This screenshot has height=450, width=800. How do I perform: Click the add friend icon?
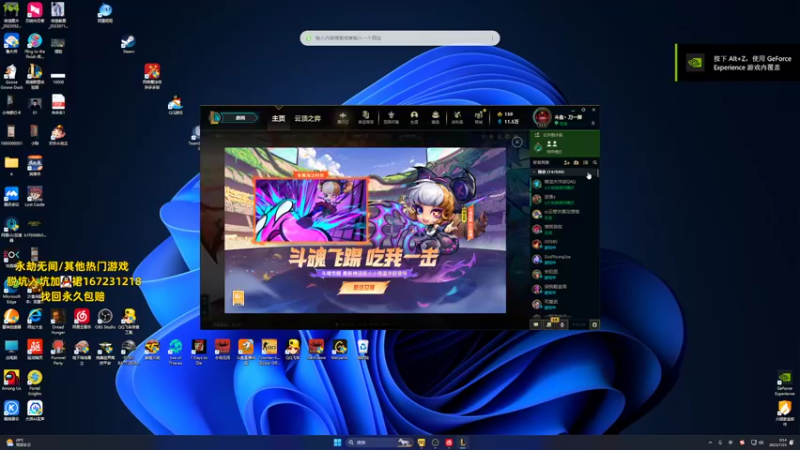coord(566,162)
